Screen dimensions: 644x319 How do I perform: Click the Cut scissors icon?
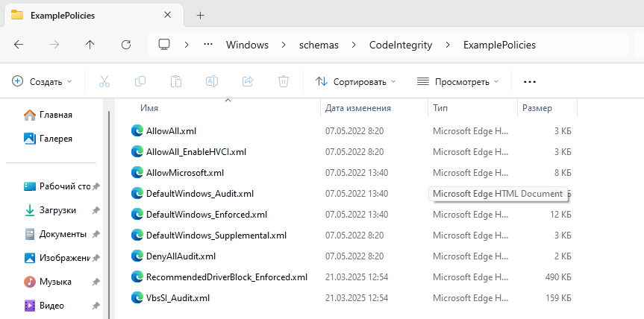(104, 81)
